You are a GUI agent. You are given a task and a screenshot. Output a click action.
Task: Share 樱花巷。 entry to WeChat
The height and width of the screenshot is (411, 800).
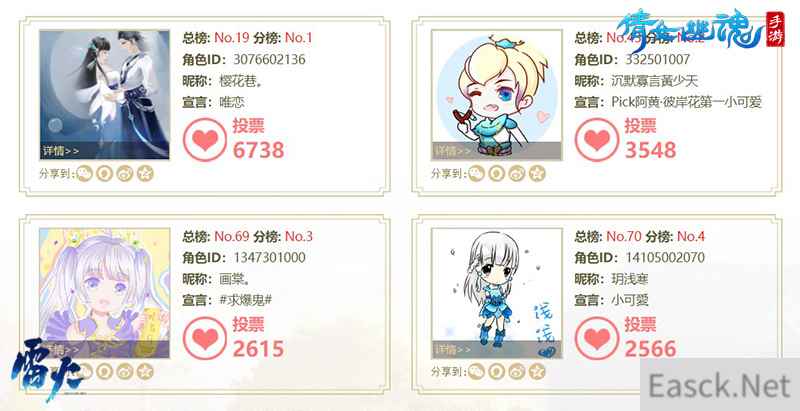click(x=85, y=174)
